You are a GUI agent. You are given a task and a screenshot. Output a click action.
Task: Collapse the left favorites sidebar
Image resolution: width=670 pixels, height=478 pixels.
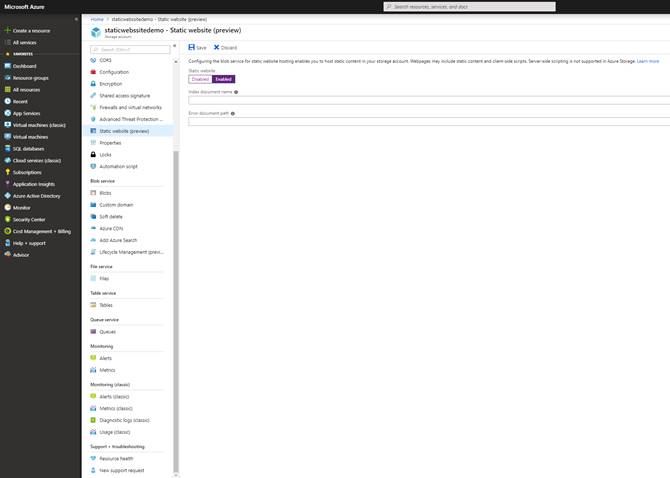76,19
